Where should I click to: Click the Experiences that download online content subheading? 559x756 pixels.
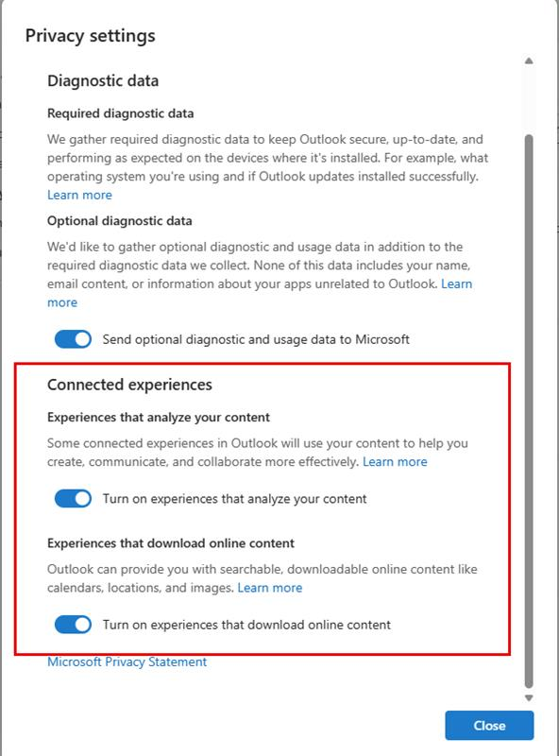[x=177, y=540]
